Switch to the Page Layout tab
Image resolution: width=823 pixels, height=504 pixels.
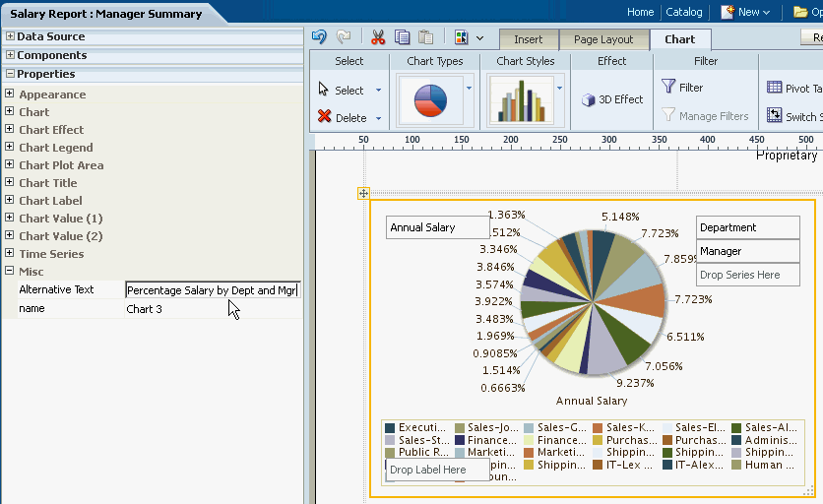[x=603, y=39]
